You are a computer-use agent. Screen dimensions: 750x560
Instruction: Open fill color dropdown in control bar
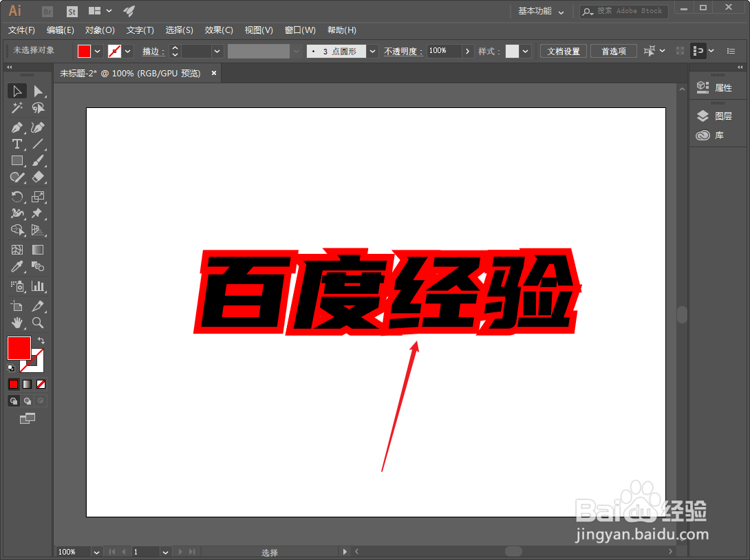pyautogui.click(x=97, y=51)
